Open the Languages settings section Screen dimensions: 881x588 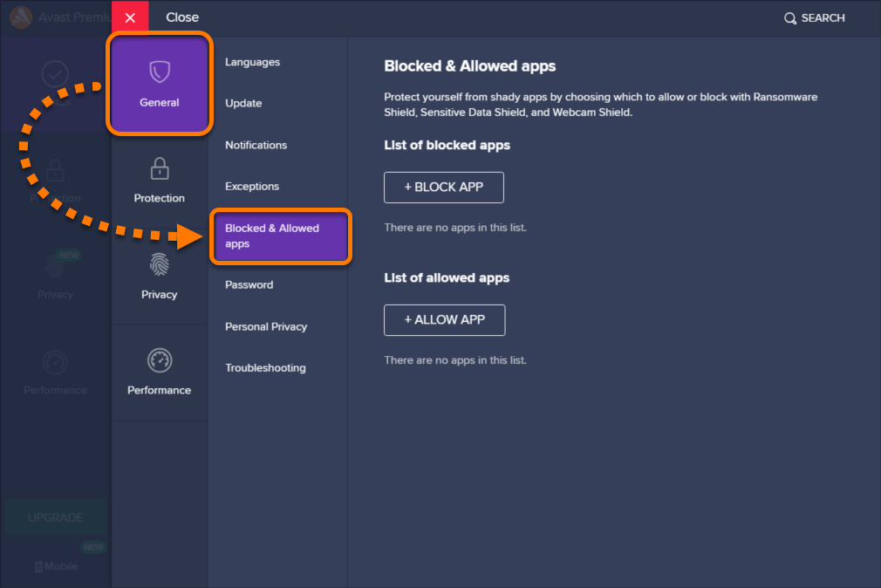pos(252,62)
